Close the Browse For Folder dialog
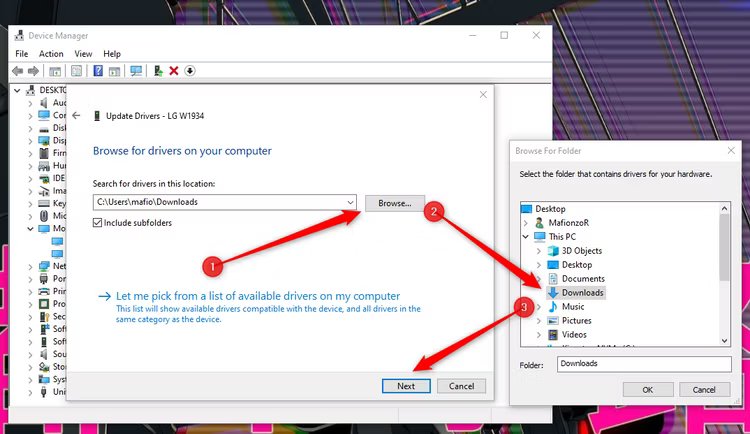 pyautogui.click(x=731, y=150)
